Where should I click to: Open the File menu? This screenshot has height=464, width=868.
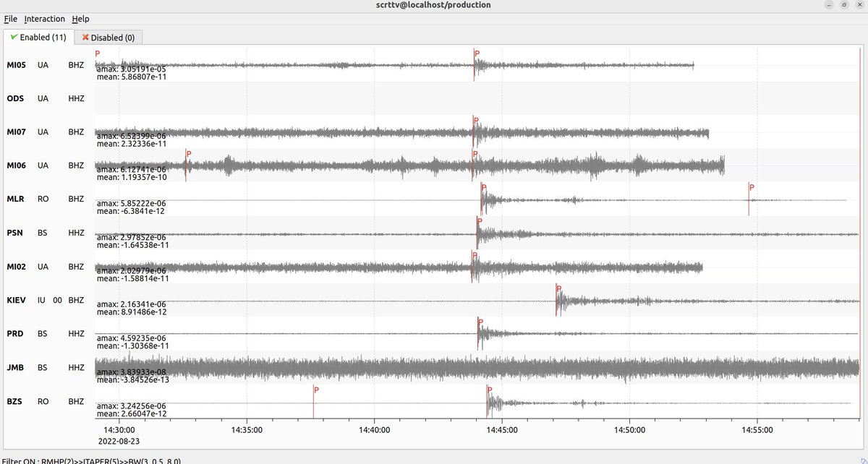10,19
